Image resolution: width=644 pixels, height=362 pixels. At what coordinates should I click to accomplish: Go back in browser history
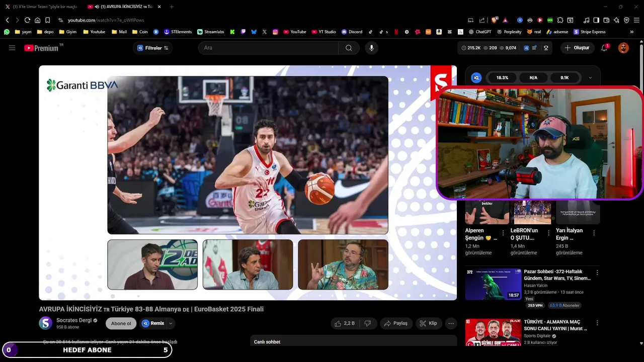(8, 20)
